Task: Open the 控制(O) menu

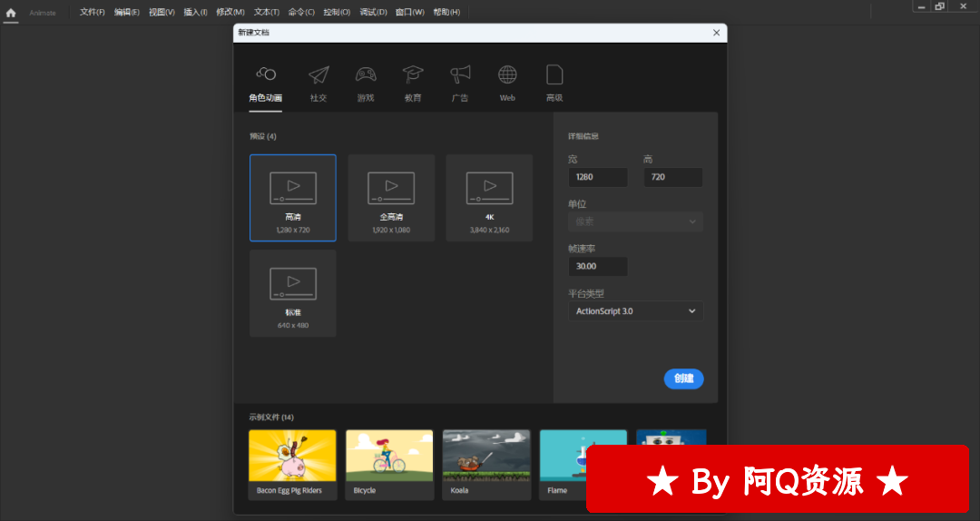Action: pos(337,12)
